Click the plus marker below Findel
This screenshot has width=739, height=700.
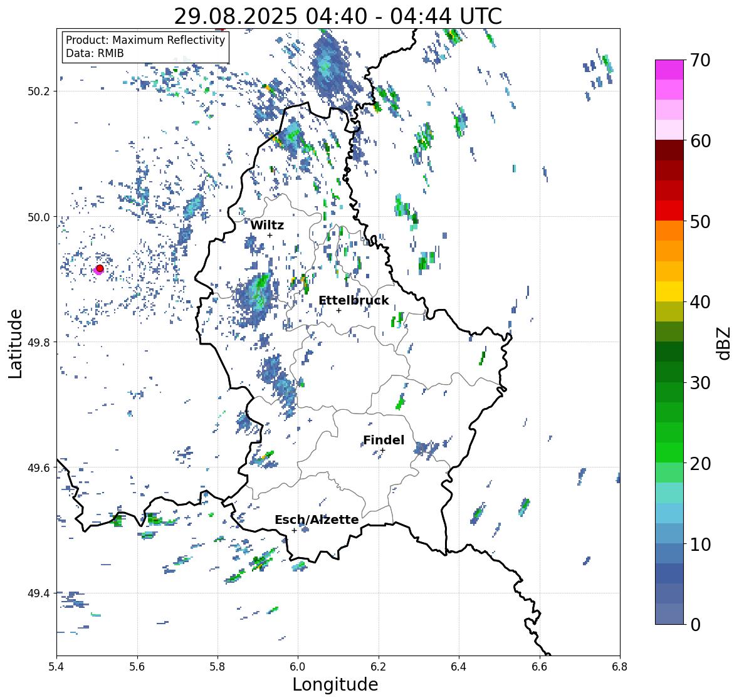pos(383,451)
